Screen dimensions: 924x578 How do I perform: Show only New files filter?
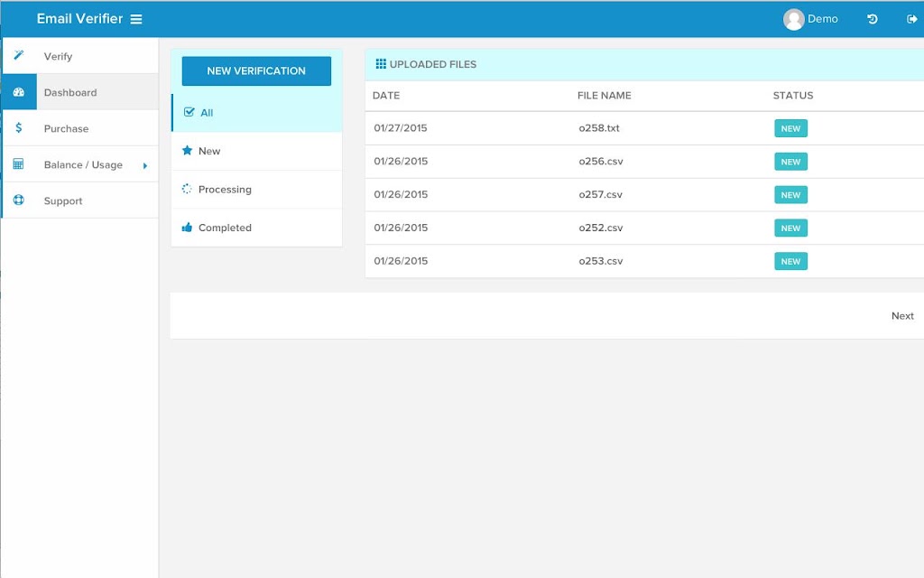click(x=257, y=151)
